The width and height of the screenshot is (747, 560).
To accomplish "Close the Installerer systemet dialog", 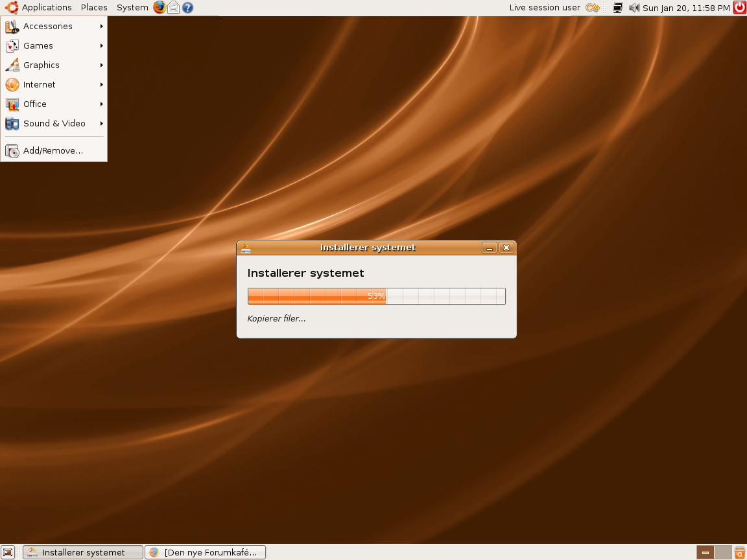I will coord(506,248).
